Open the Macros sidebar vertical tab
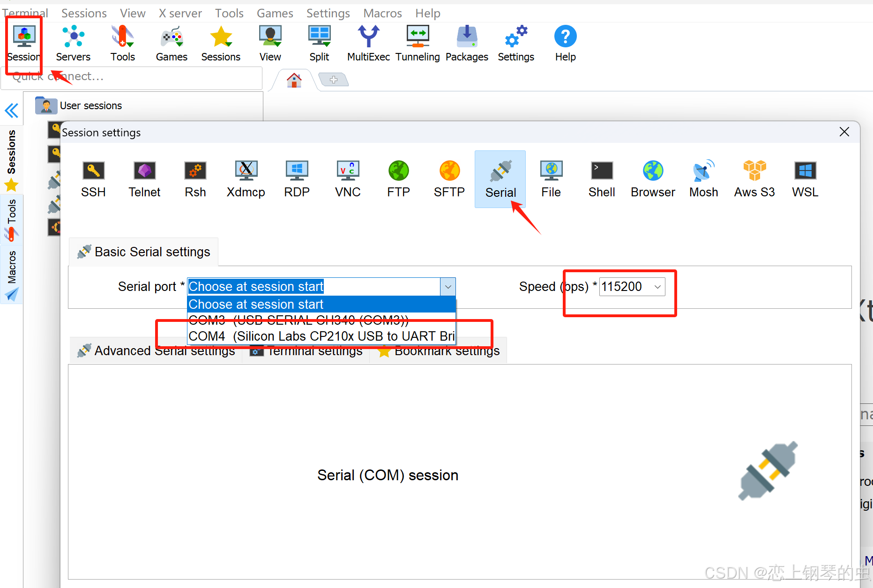 (11, 275)
